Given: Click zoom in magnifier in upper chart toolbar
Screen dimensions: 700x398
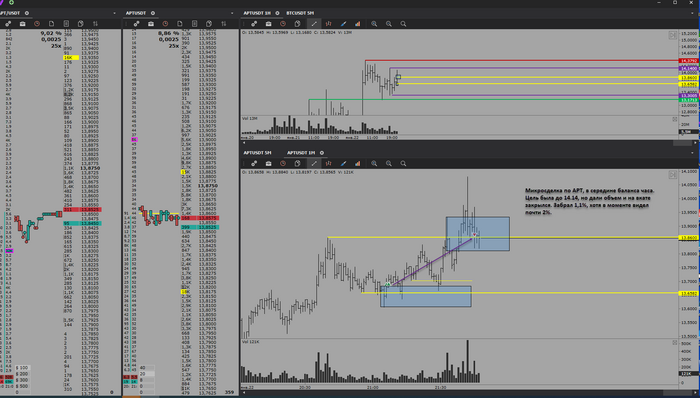Looking at the screenshot, I should pos(374,24).
